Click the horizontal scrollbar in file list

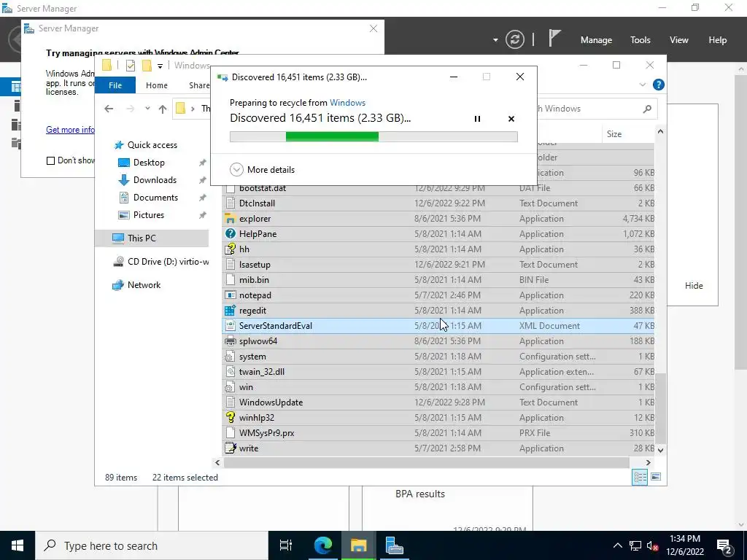click(x=426, y=462)
